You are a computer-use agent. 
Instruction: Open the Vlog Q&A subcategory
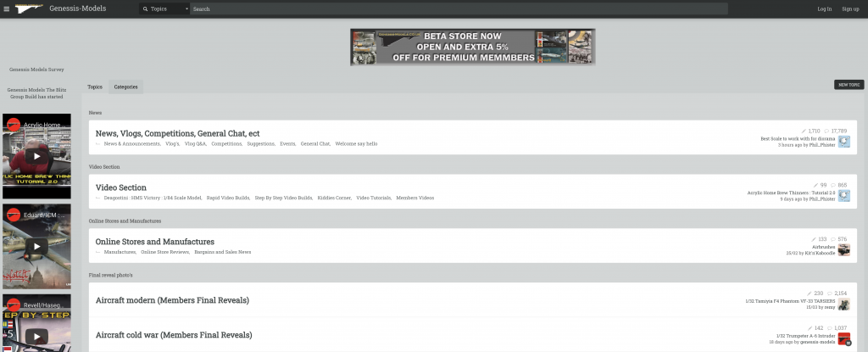click(195, 143)
